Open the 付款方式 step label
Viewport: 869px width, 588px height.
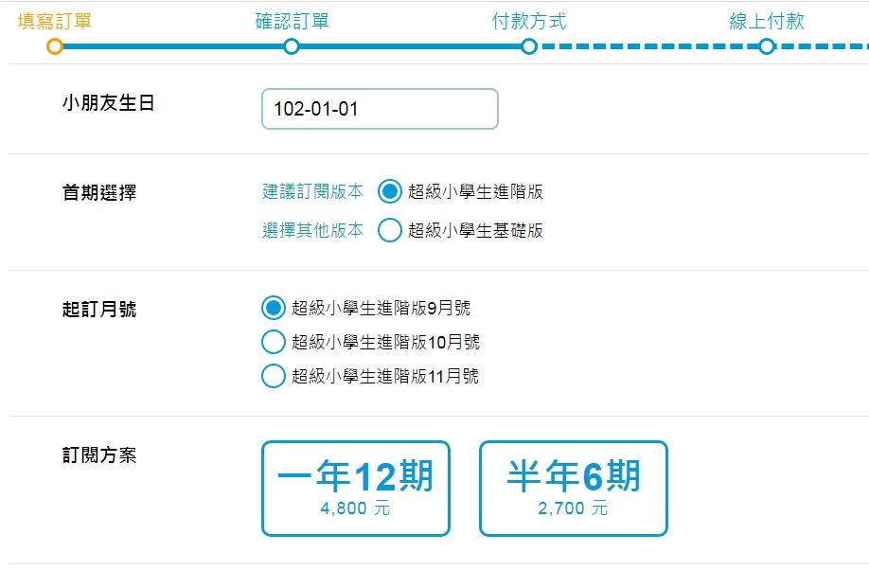[x=529, y=21]
